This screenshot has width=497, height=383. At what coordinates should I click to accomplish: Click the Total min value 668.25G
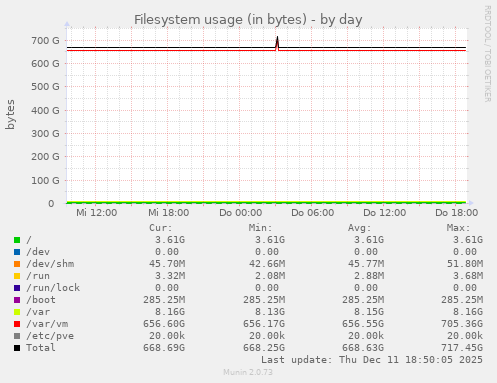pyautogui.click(x=264, y=348)
